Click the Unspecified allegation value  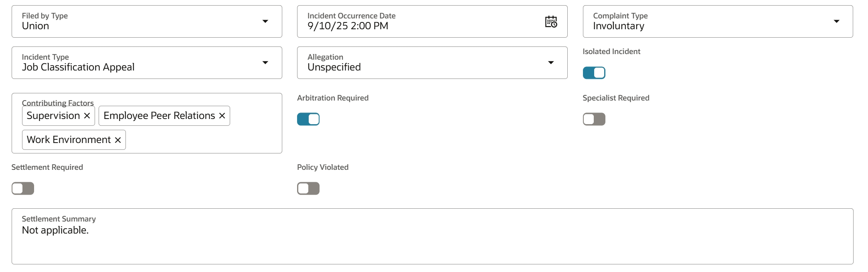point(334,67)
